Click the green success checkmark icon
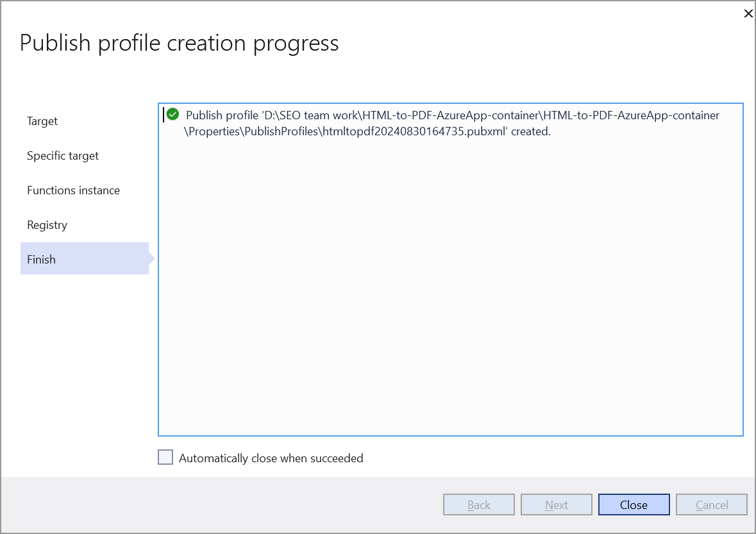 click(172, 115)
